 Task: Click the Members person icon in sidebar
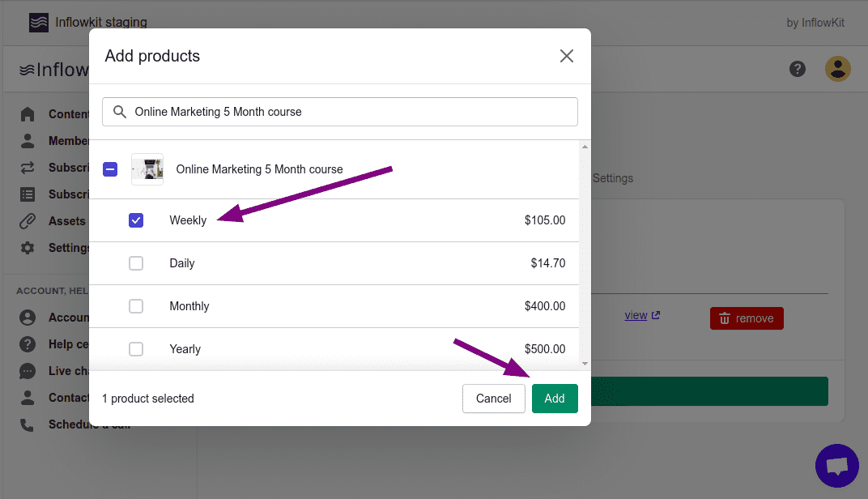(x=28, y=141)
